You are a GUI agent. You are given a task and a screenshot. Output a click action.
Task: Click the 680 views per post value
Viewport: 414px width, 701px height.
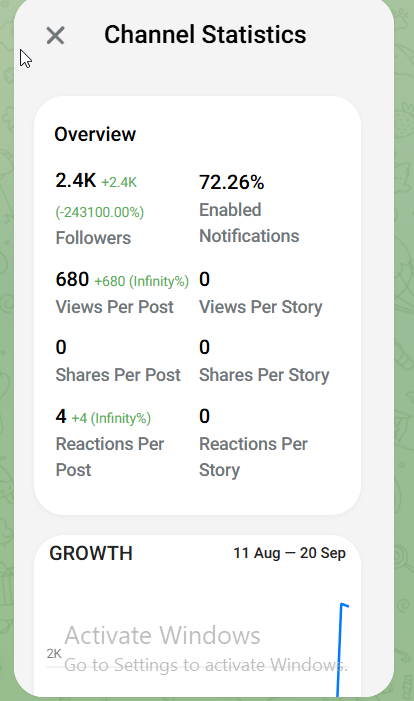[x=72, y=279]
